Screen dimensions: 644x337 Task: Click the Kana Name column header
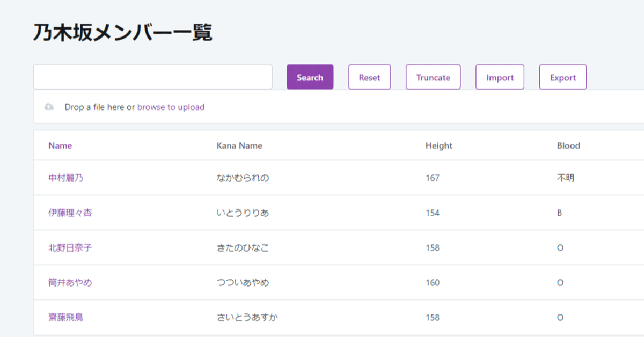tap(239, 145)
